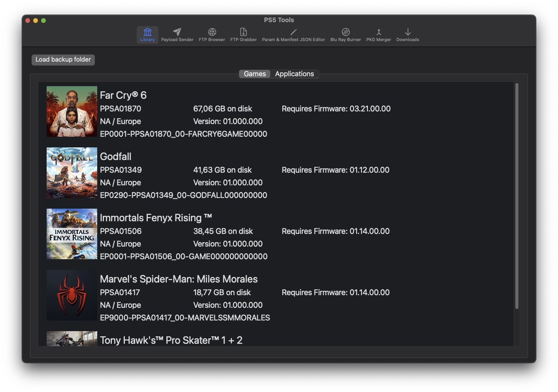The image size is (558, 392).
Task: Show the Downloads section
Action: [x=407, y=34]
